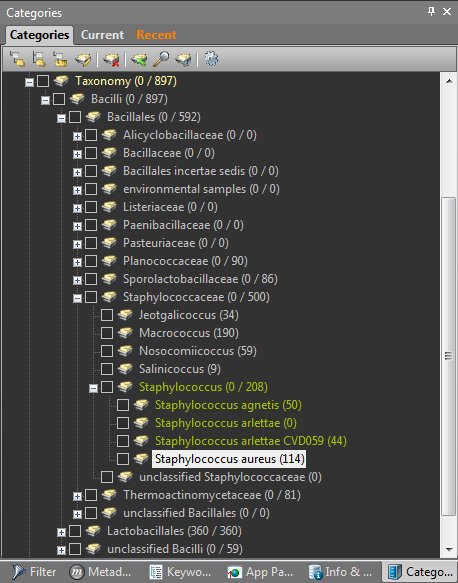This screenshot has width=458, height=583.
Task: Click the delete category red X icon
Action: click(111, 59)
